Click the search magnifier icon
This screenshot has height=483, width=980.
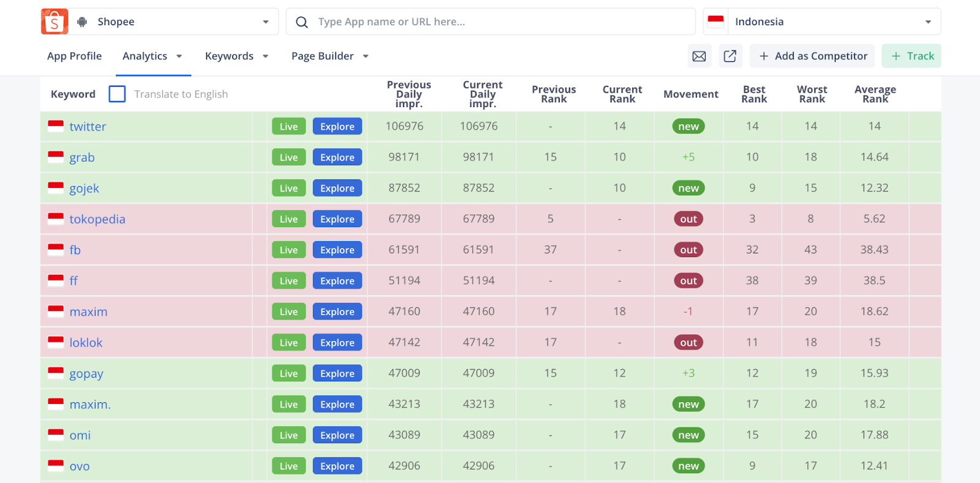[x=302, y=22]
